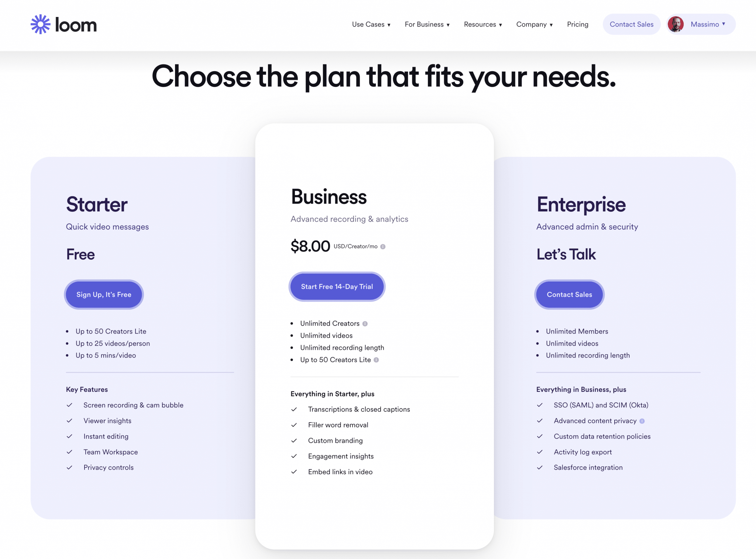Click the Pricing menu item

[x=577, y=24]
